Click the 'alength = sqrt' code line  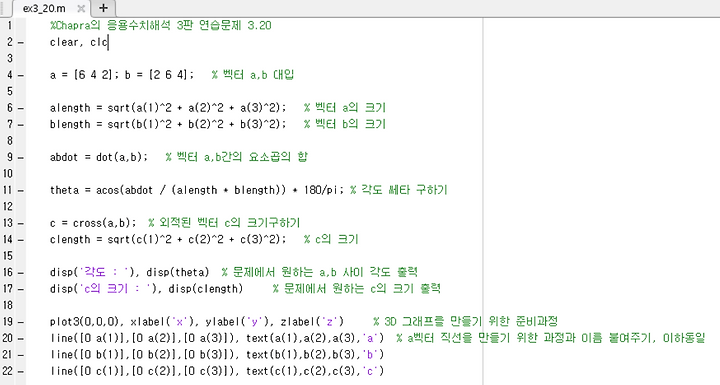168,108
